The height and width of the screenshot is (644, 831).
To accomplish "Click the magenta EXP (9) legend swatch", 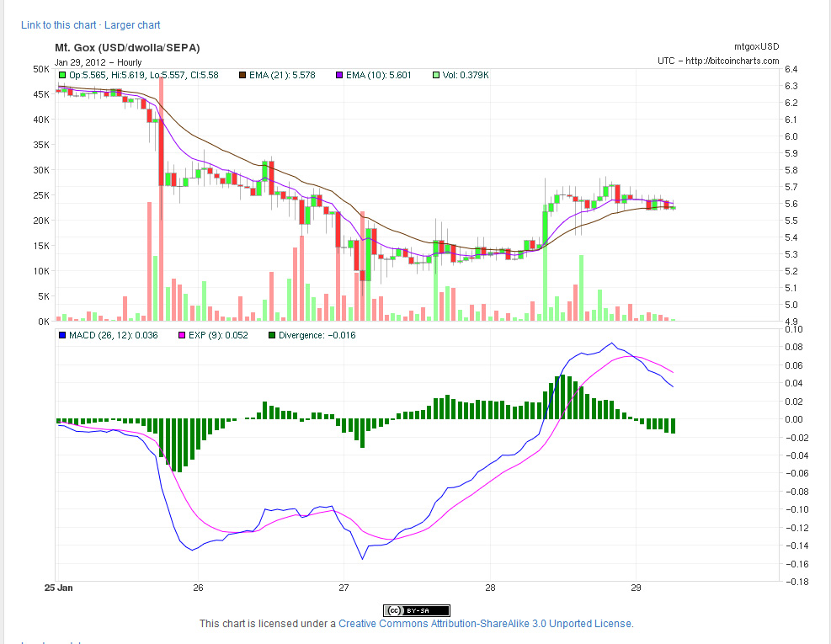I will coord(182,336).
